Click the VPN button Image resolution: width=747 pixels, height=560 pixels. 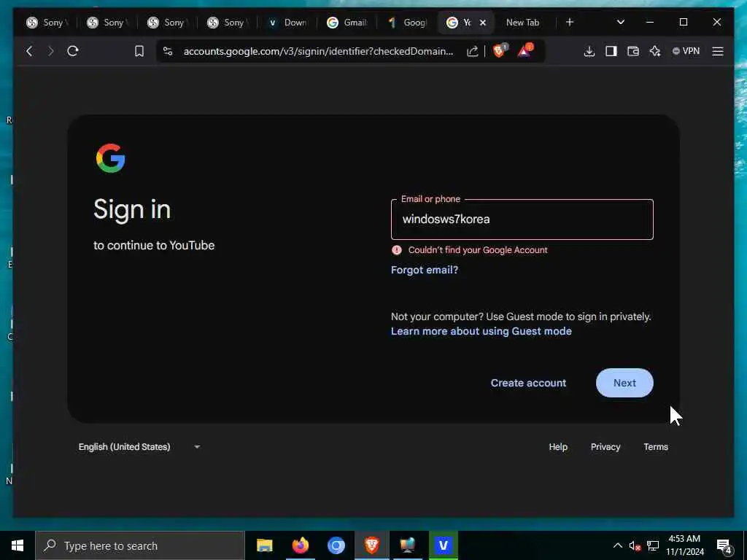[x=686, y=51]
